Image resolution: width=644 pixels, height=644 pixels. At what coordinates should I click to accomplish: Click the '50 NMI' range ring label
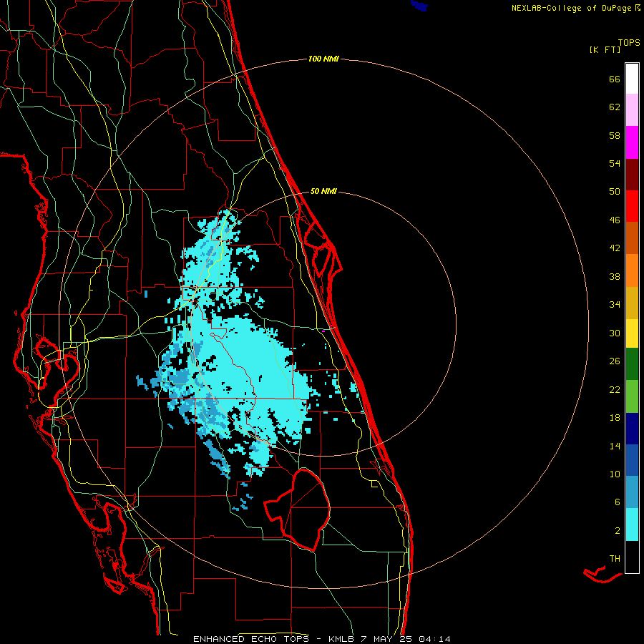[323, 191]
